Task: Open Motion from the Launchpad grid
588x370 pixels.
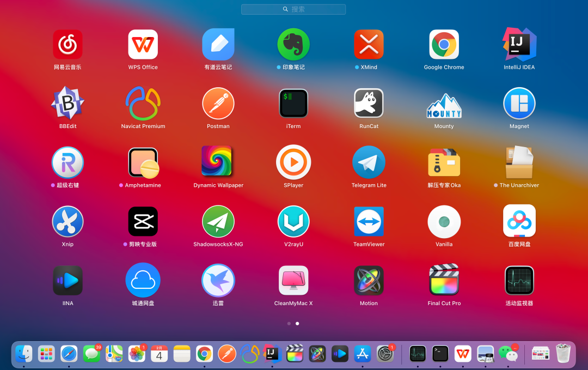Action: [369, 280]
